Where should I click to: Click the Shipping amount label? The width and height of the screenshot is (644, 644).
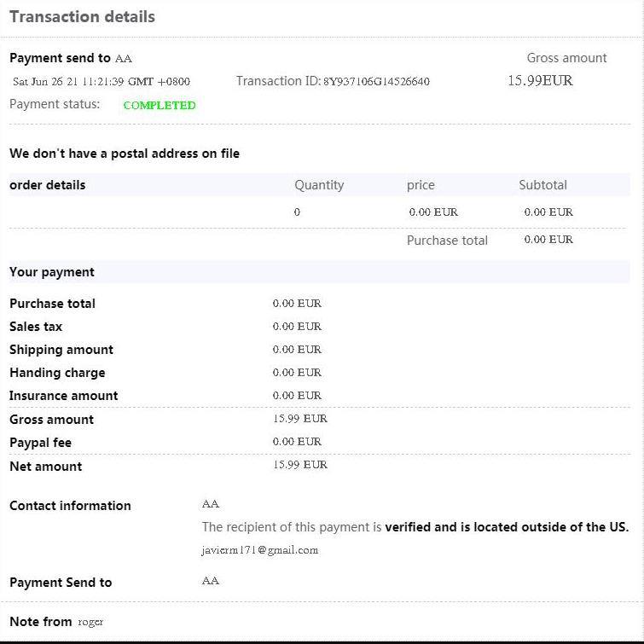(x=61, y=350)
